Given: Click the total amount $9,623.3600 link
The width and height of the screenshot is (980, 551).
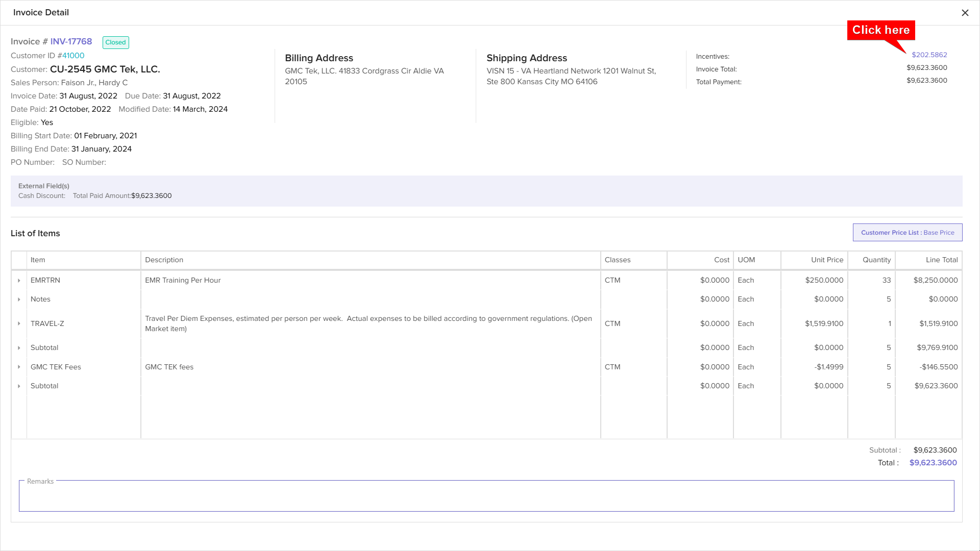Looking at the screenshot, I should tap(933, 463).
